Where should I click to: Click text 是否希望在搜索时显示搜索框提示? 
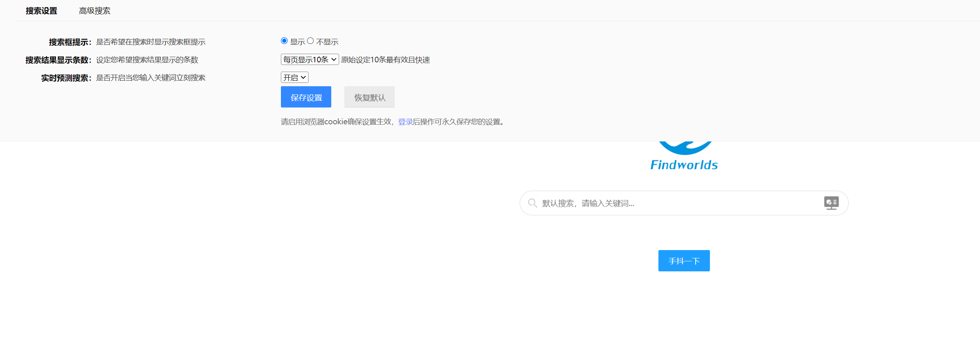[151, 42]
